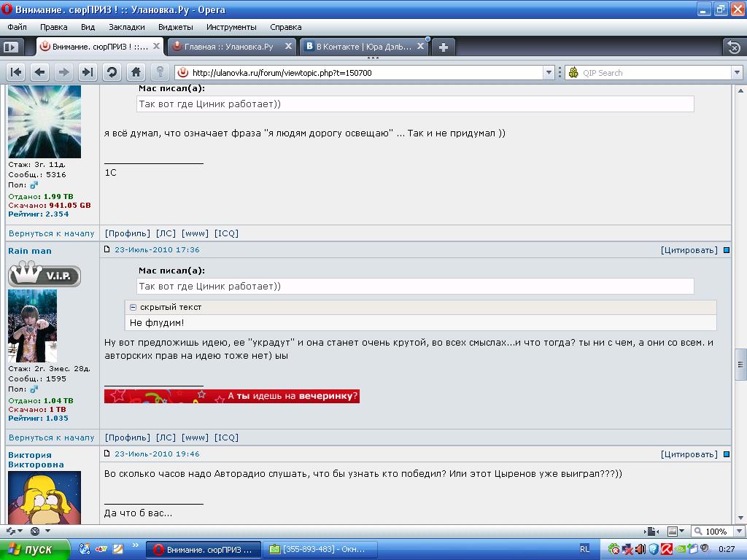Go forward to next page
The image size is (747, 560).
pyautogui.click(x=63, y=72)
